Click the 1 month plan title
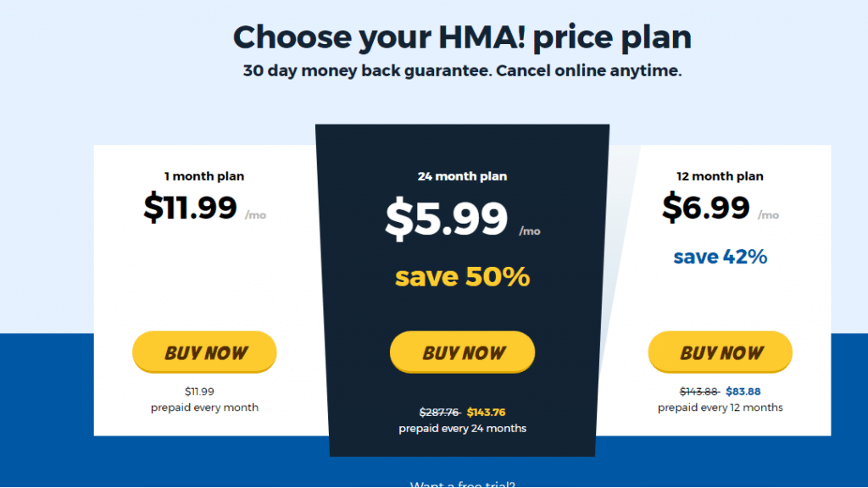868x488 pixels. point(204,176)
